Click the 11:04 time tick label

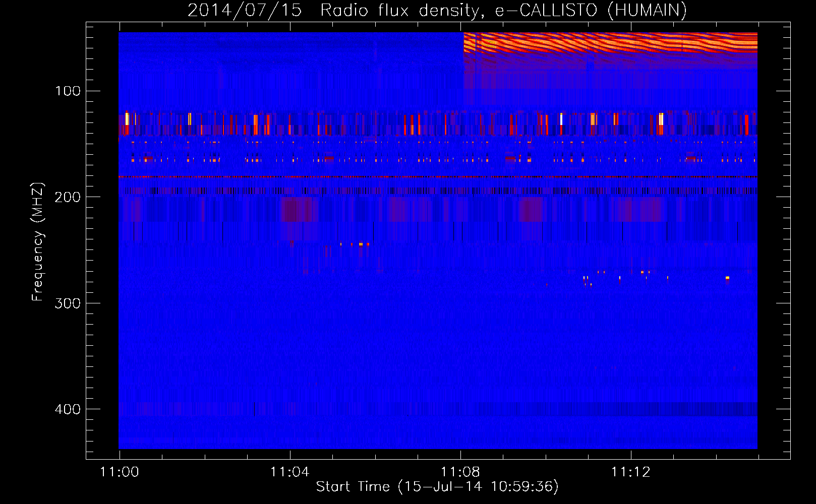coord(290,472)
